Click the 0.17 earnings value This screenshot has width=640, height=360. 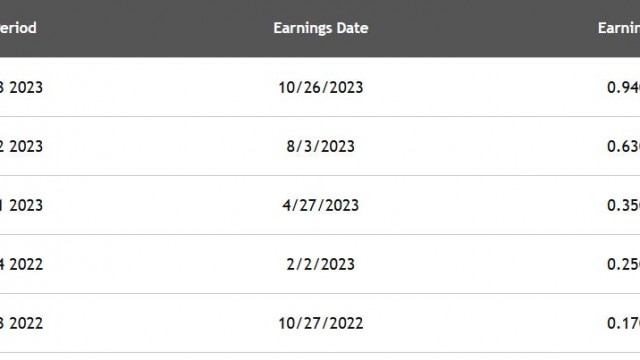point(623,323)
